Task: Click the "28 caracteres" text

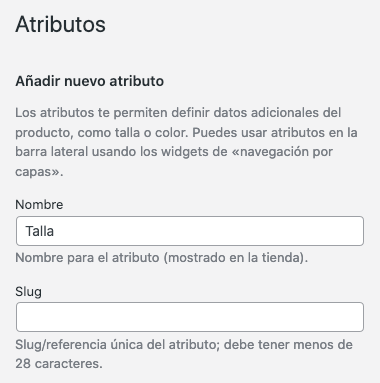Action: point(57,364)
